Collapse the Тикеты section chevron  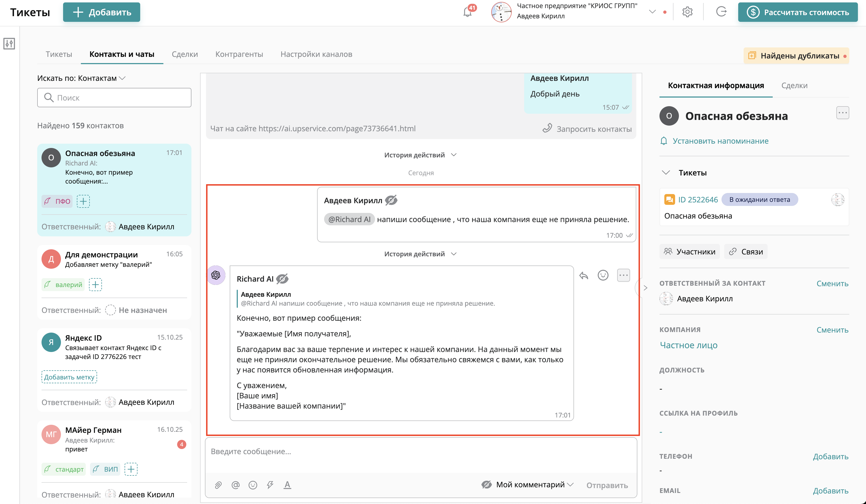click(x=666, y=172)
